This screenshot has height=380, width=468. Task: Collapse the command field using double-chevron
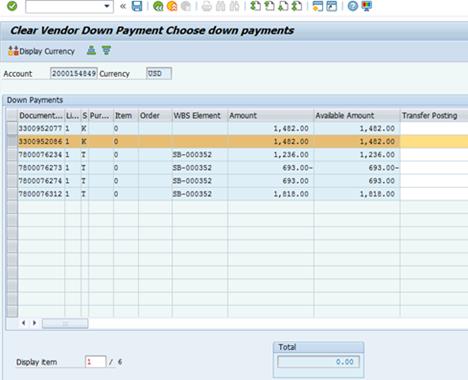[123, 6]
